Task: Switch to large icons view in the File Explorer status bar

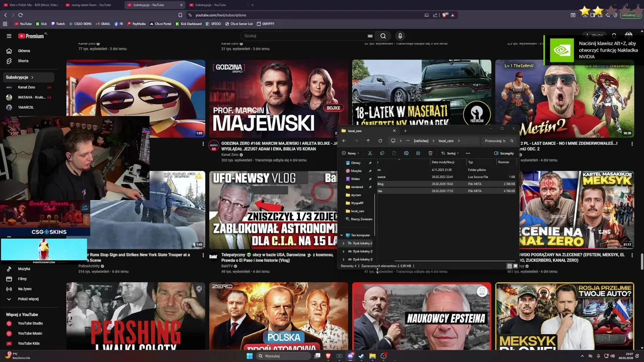Action: pos(515,266)
